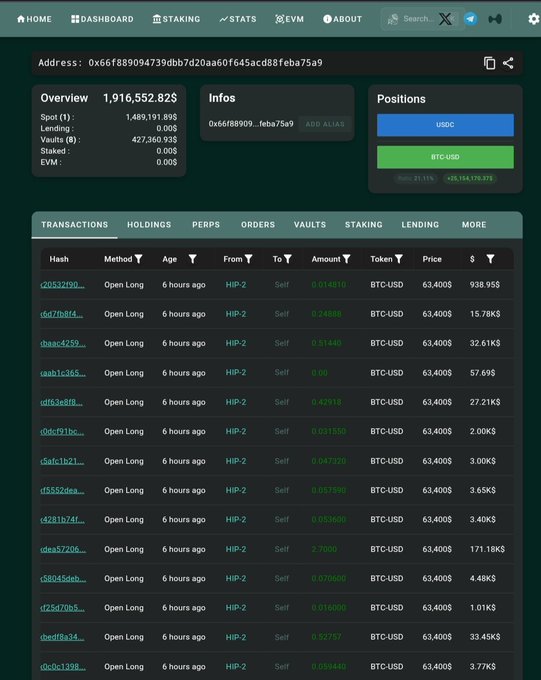Select the TRANSACTIONS tab
The width and height of the screenshot is (541, 680).
[75, 225]
